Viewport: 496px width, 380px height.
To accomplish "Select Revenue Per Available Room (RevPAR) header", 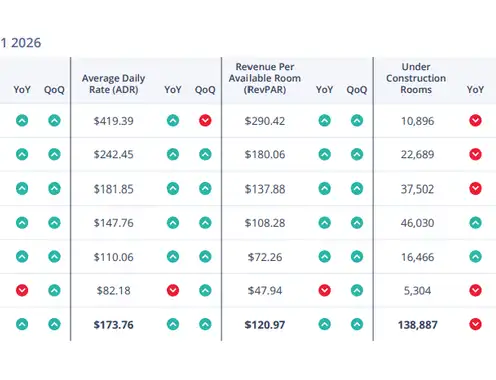I will (265, 78).
